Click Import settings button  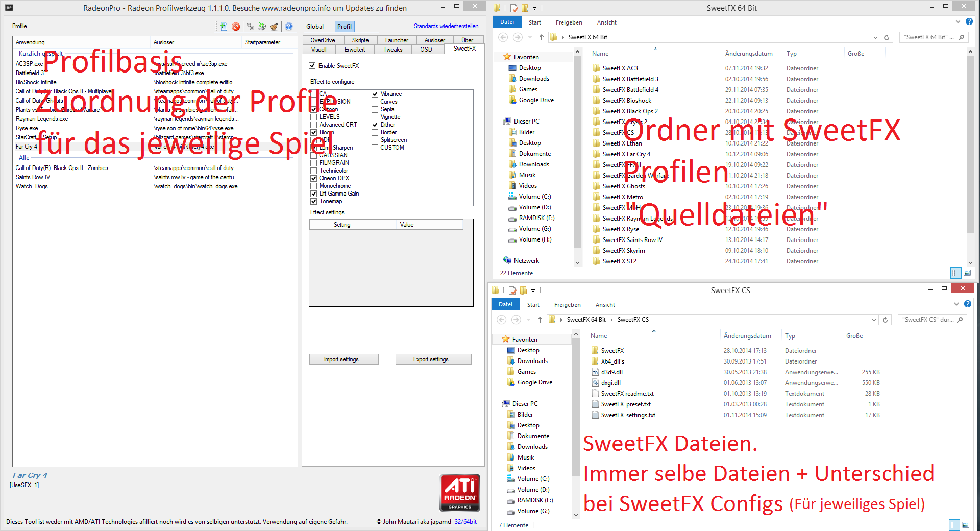click(x=344, y=359)
